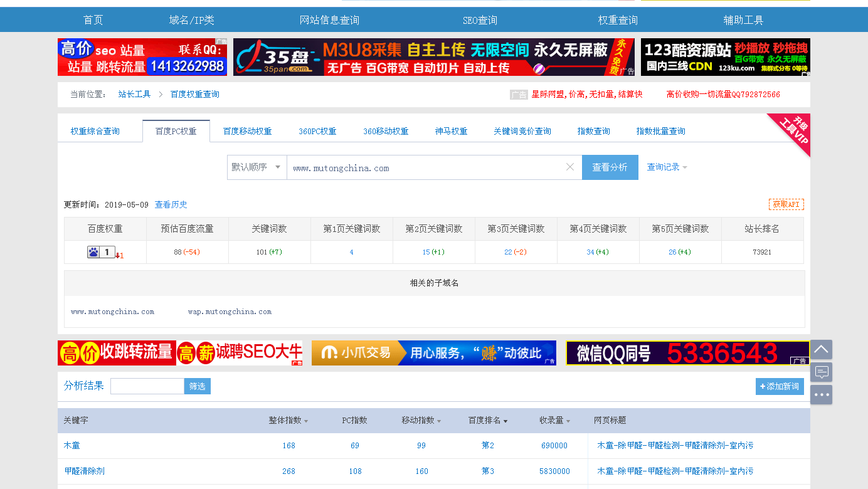This screenshot has height=489, width=868.
Task: Open page title link in 木童 row
Action: coord(675,445)
